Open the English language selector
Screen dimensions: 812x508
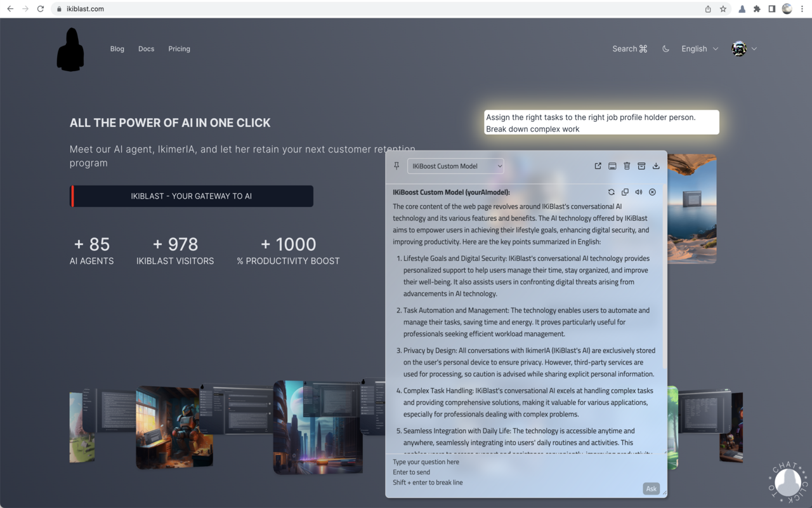[x=700, y=49]
